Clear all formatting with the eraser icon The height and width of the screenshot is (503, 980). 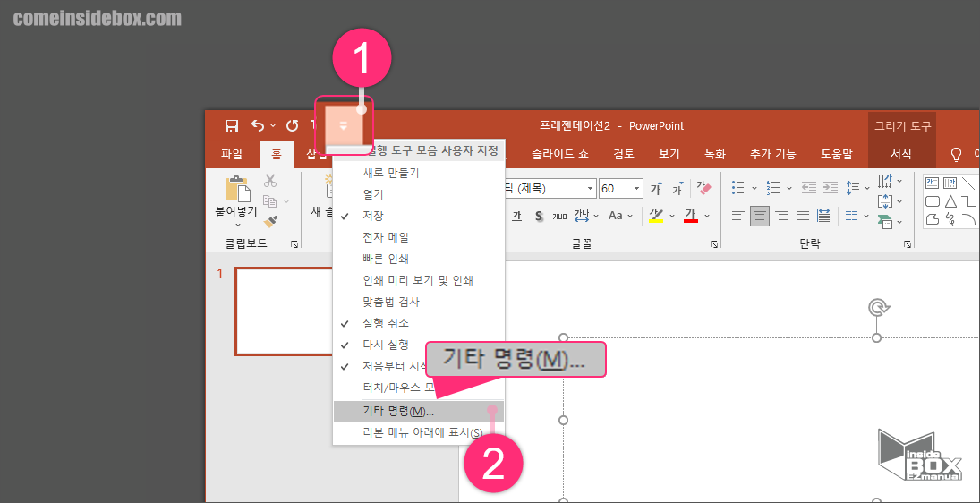[x=703, y=188]
